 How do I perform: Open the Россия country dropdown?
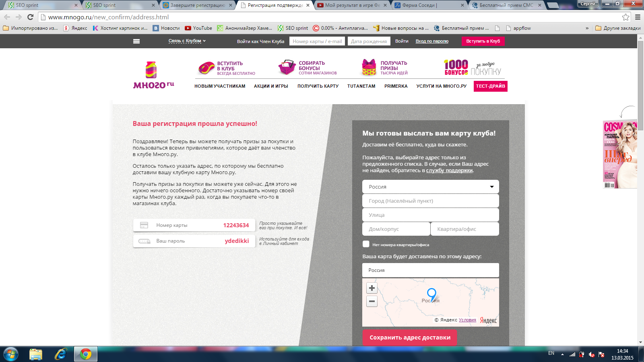(431, 187)
